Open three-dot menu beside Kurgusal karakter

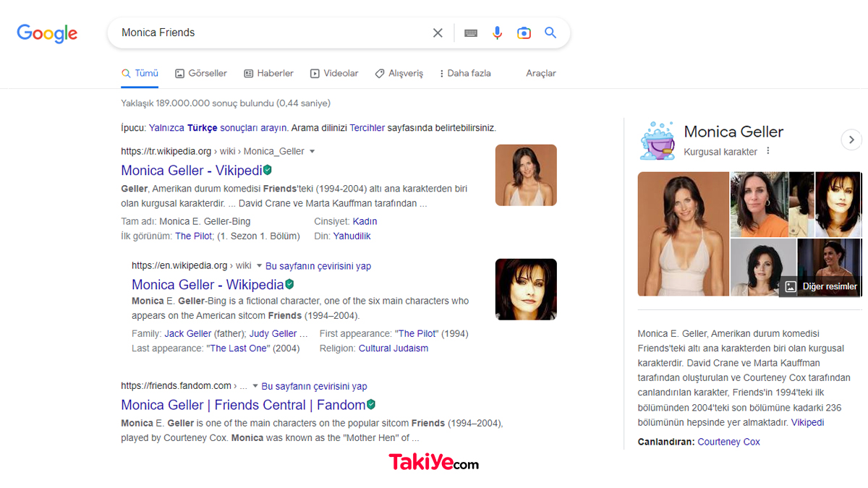pyautogui.click(x=768, y=151)
